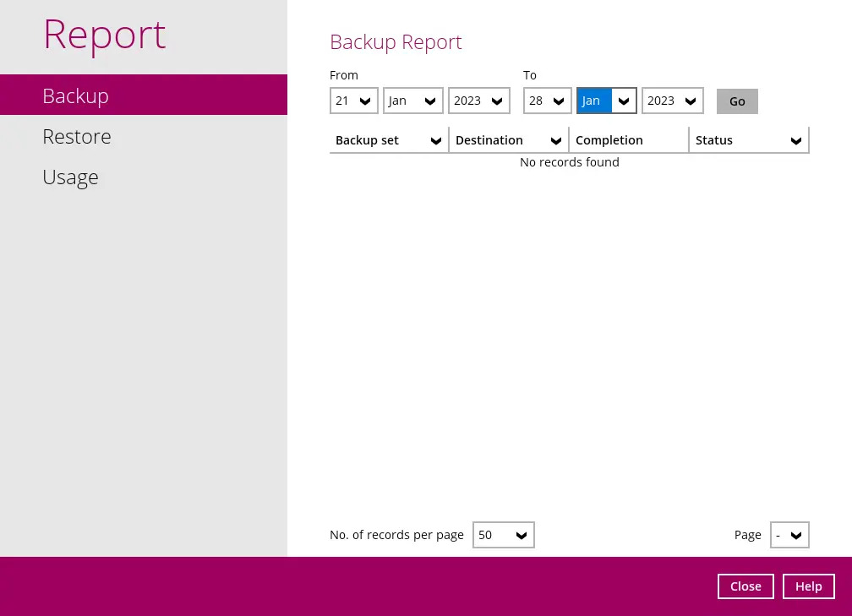Click the Close button in the footer
852x616 pixels.
[x=745, y=586]
